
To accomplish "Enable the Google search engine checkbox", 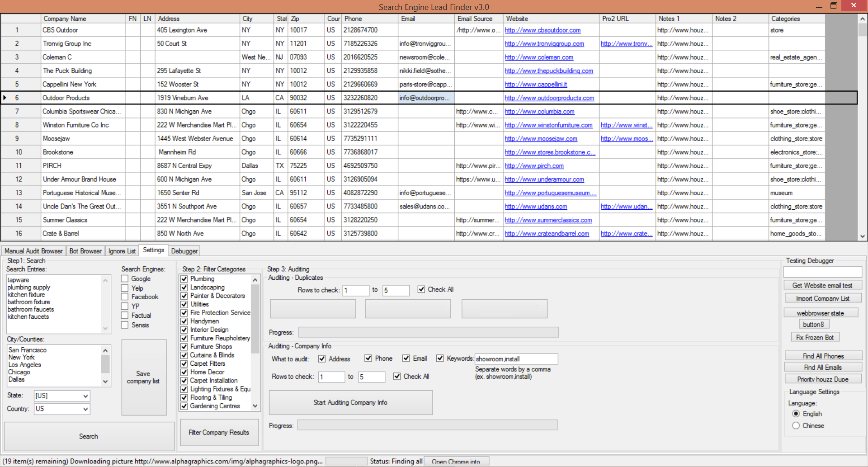I will (x=125, y=279).
